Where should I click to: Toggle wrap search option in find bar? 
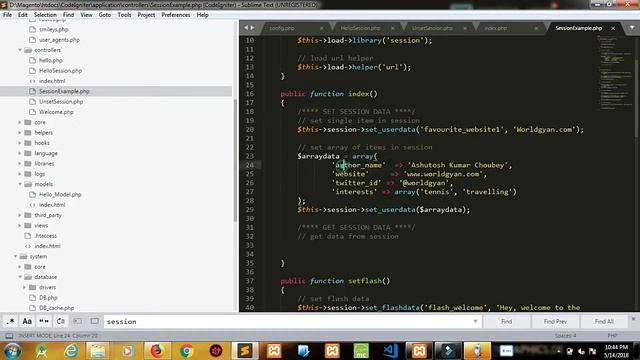coord(61,321)
